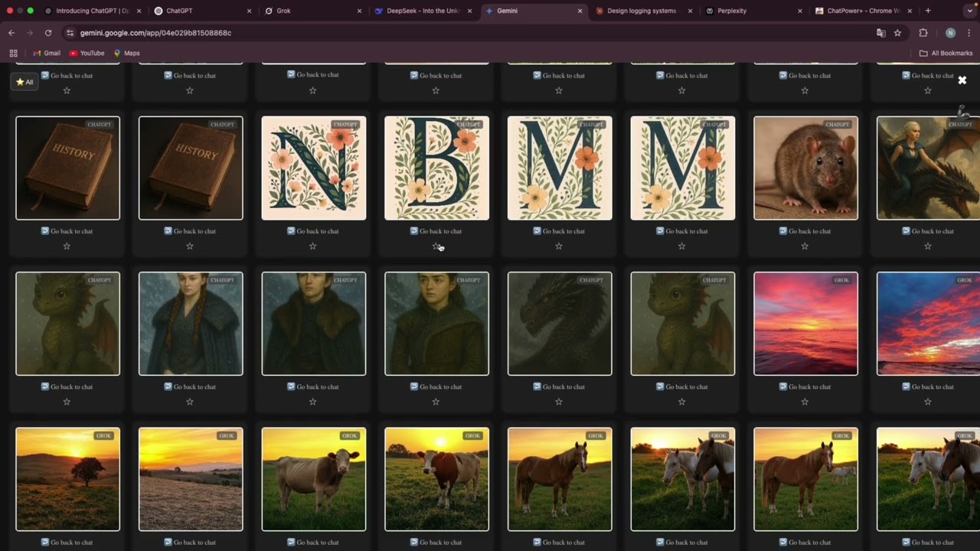This screenshot has width=980, height=551.
Task: Open site information icon in address bar
Action: [70, 33]
